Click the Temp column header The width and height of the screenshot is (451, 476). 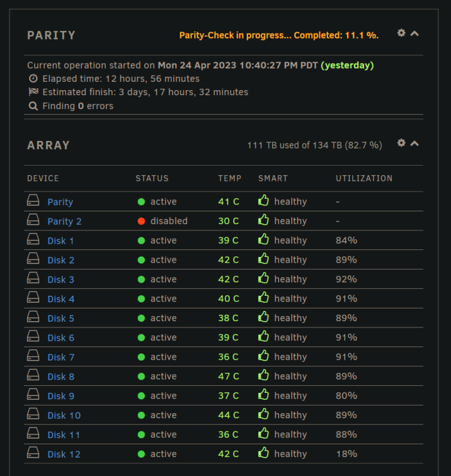pyautogui.click(x=230, y=178)
